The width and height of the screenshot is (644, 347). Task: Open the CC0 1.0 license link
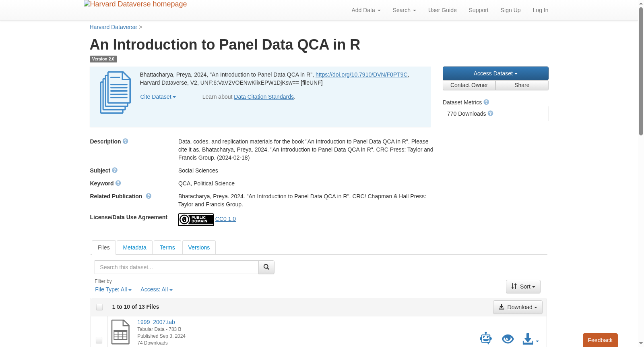[225, 219]
